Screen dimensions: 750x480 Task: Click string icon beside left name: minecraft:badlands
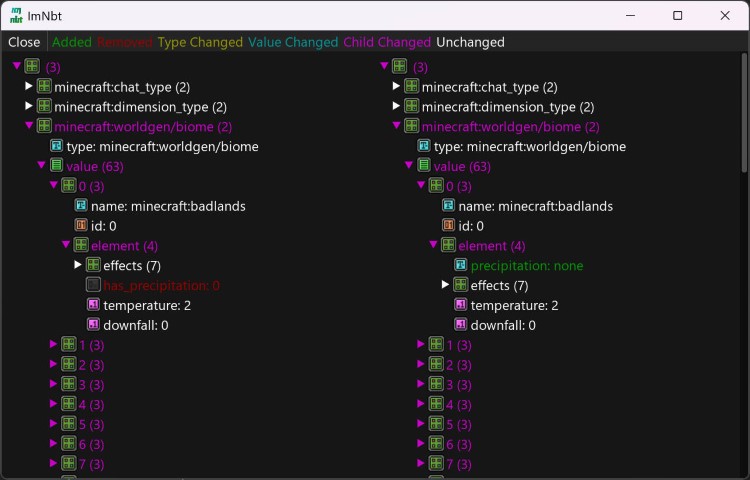click(x=81, y=205)
